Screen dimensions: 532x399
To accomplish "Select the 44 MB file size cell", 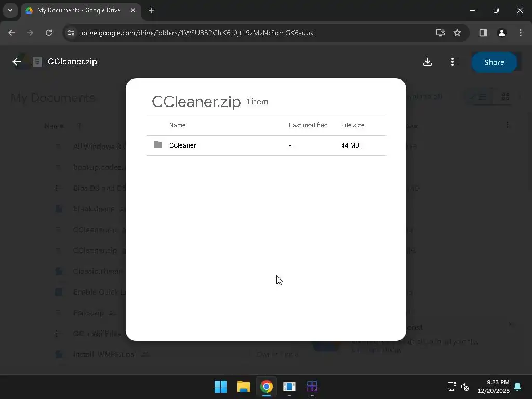I will click(350, 145).
